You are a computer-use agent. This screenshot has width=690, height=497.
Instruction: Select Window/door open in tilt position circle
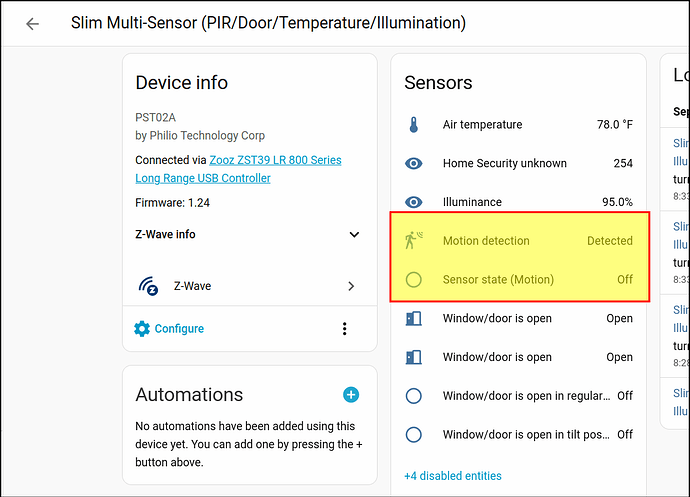point(414,434)
